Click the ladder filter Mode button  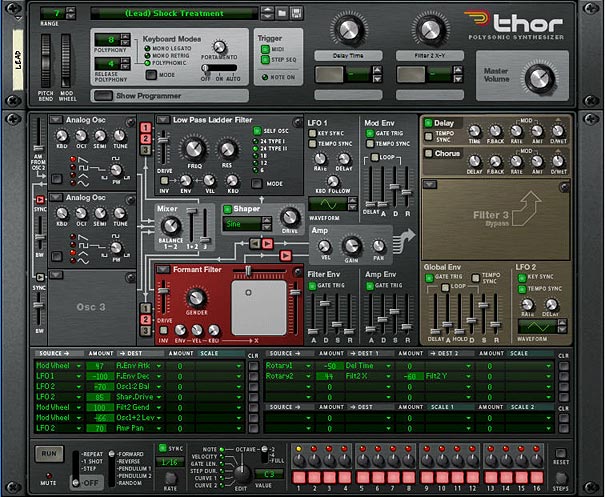[257, 183]
